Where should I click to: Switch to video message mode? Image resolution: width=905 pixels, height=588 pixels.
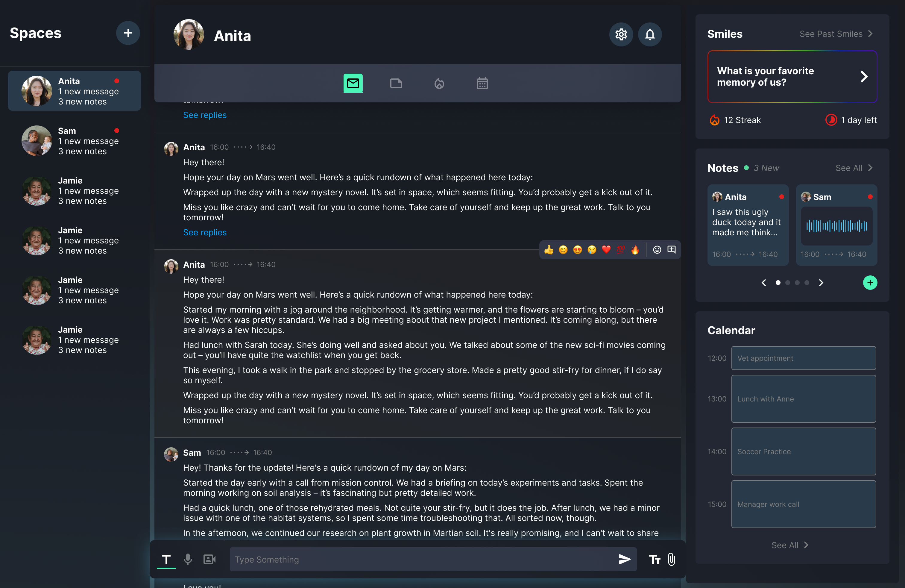tap(209, 559)
